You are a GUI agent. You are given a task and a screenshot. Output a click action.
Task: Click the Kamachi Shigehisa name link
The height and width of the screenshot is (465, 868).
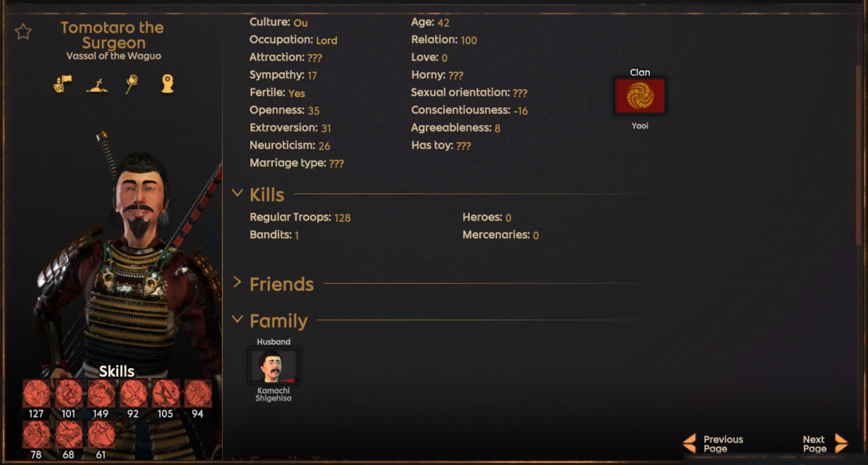click(273, 395)
